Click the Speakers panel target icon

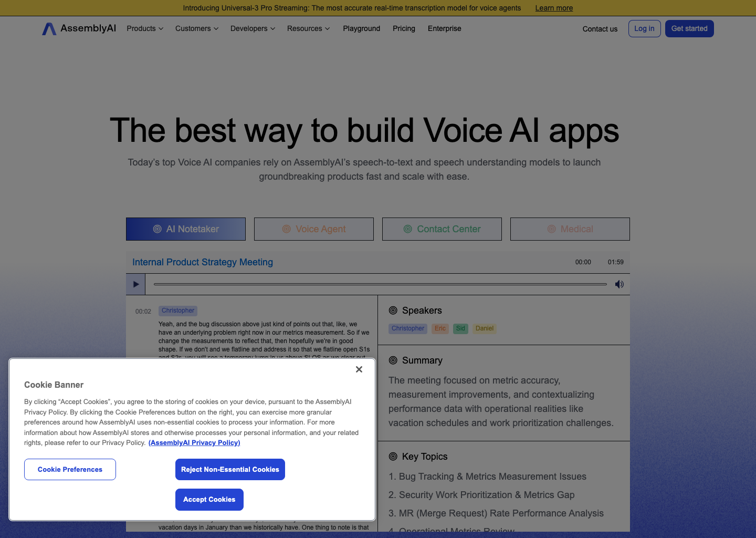[393, 310]
